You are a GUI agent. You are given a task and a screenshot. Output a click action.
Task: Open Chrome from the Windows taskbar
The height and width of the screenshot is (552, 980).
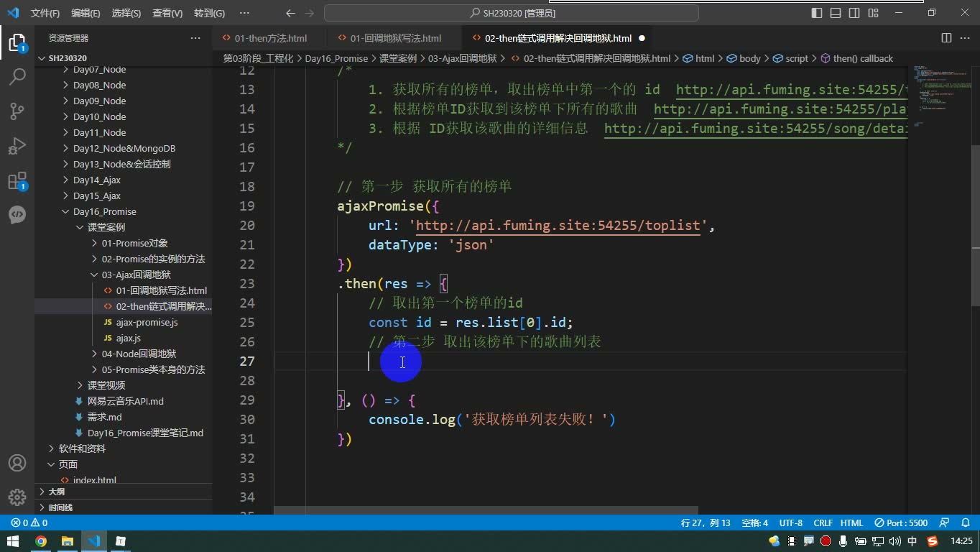click(x=41, y=541)
